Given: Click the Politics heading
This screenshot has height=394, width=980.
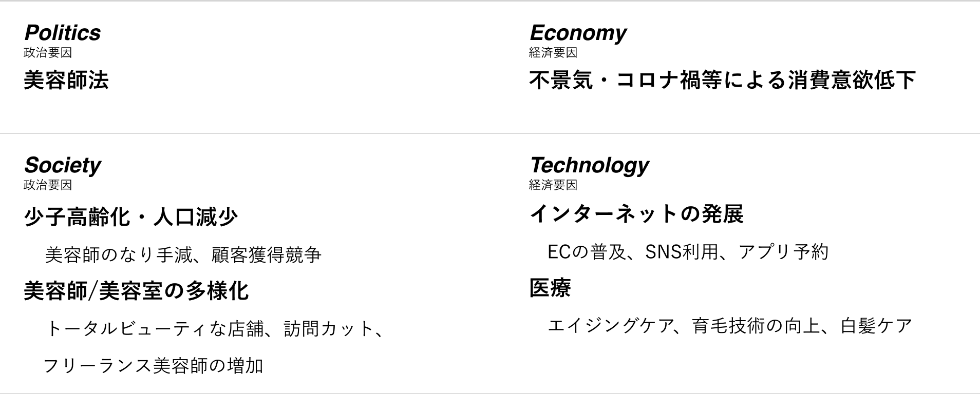Looking at the screenshot, I should [x=62, y=33].
